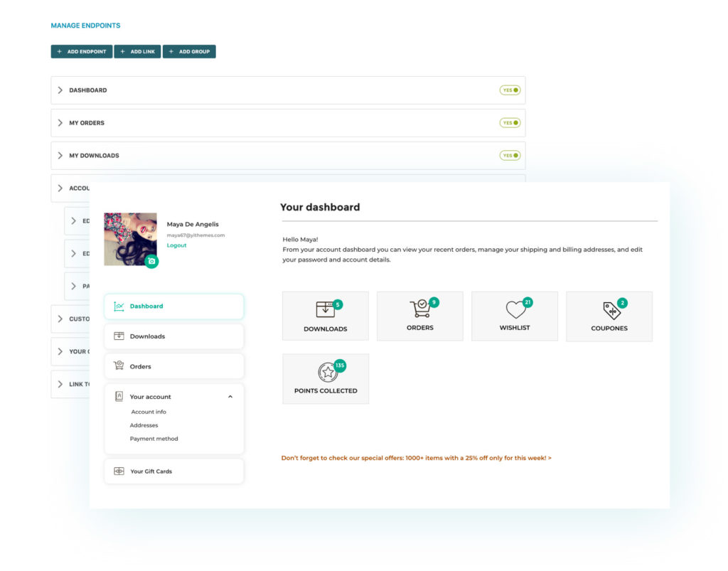The height and width of the screenshot is (571, 728).
Task: Click the Your Gift Cards sidebar icon
Action: point(119,471)
